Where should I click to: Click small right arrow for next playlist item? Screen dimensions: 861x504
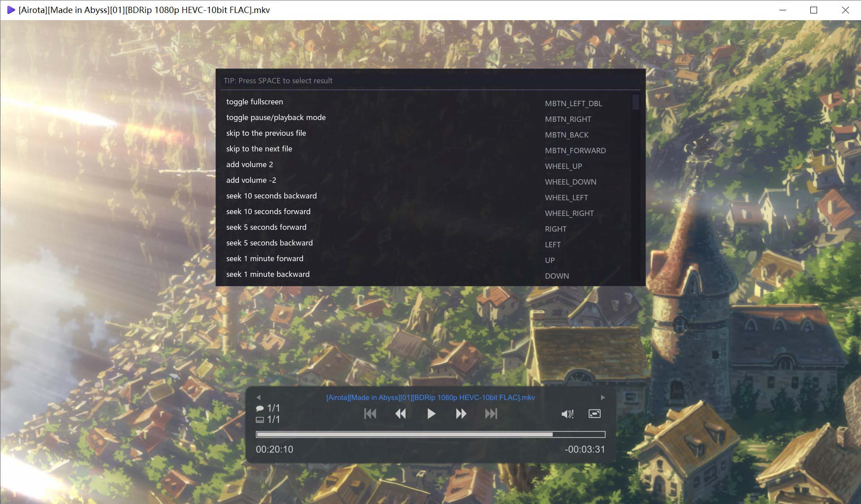tap(602, 397)
